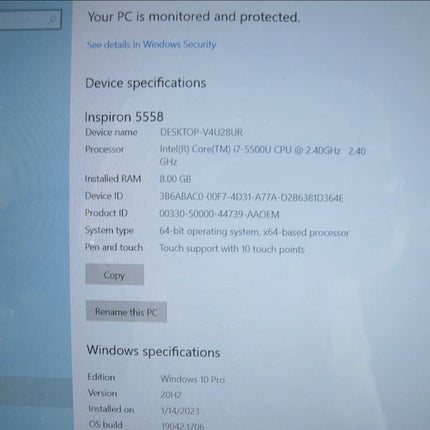Click the search magnifier icon in sidebar
Screen dimensions: 430x430
point(52,20)
